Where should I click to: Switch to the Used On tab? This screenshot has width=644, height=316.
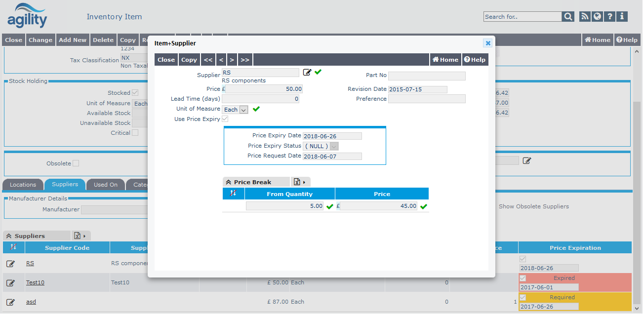(x=106, y=185)
